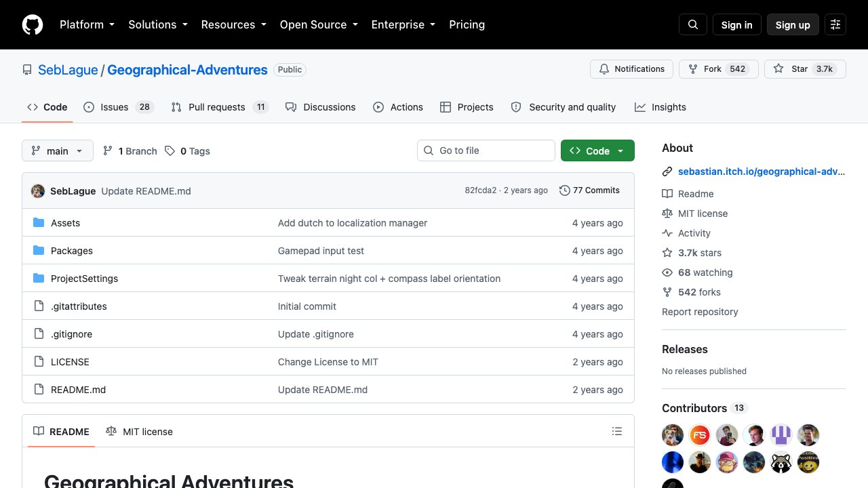The height and width of the screenshot is (488, 868).
Task: Click the Sign in button
Action: tap(737, 24)
